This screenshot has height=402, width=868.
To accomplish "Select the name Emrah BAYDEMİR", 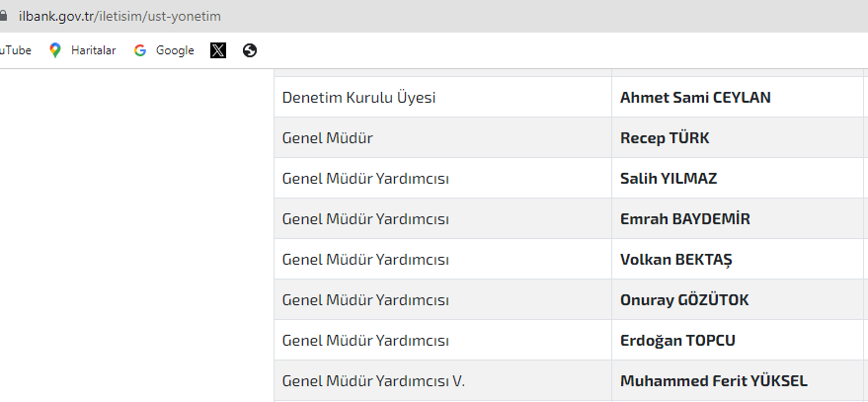I will pos(684,218).
